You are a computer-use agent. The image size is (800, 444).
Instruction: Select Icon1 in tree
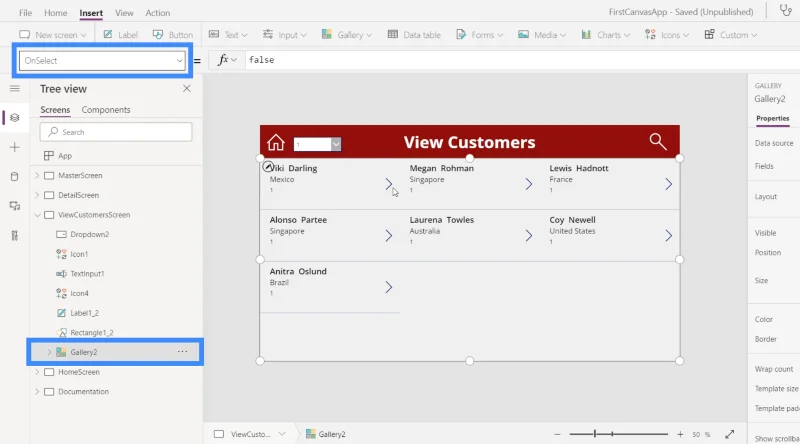tap(79, 254)
